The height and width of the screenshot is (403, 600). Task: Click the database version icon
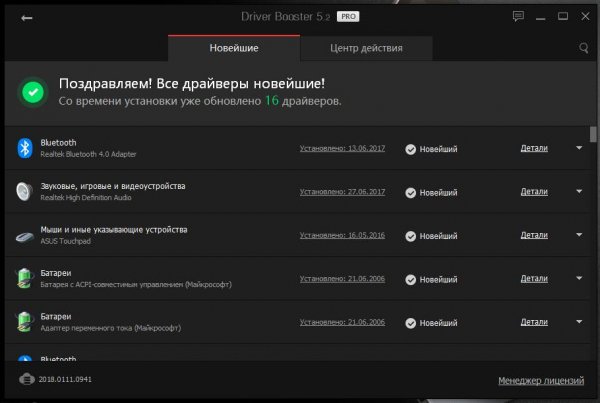[27, 379]
